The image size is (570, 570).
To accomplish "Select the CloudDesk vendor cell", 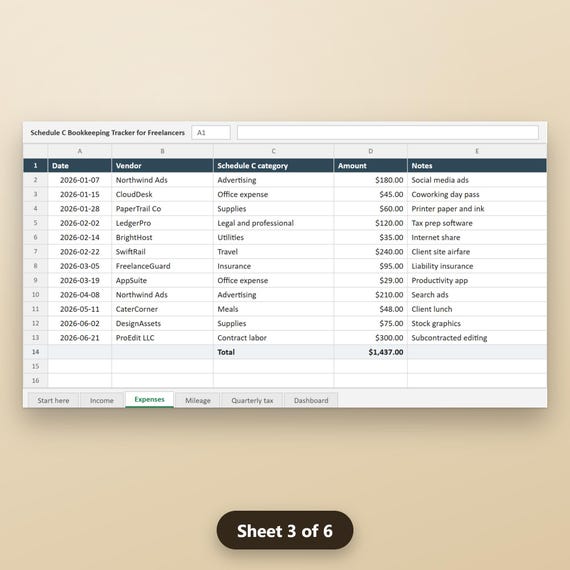I will click(162, 194).
